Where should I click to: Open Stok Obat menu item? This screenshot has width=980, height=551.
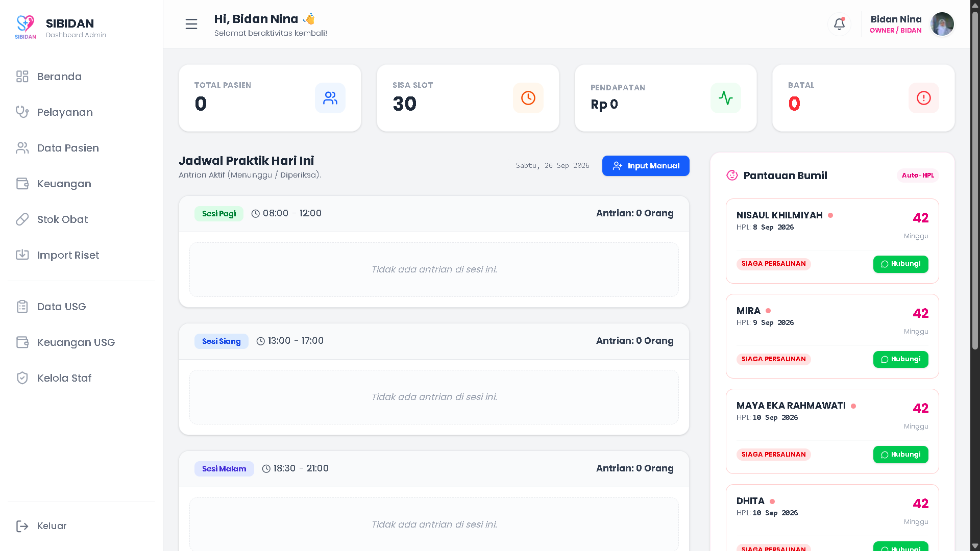[x=82, y=219]
